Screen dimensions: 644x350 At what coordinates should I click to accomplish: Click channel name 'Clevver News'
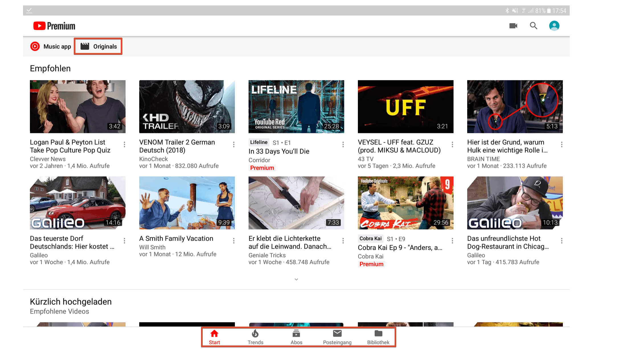48,159
